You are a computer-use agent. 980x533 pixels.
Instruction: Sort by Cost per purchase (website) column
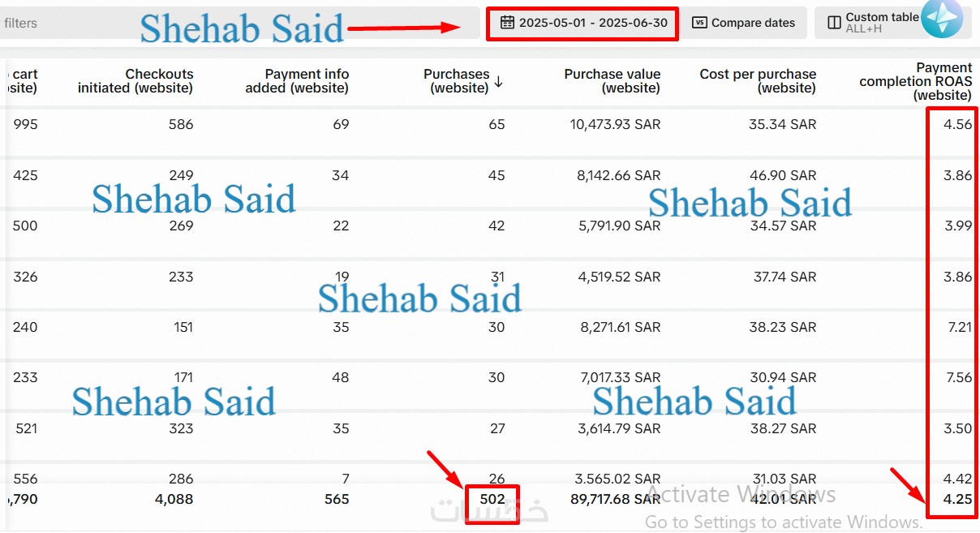point(758,80)
